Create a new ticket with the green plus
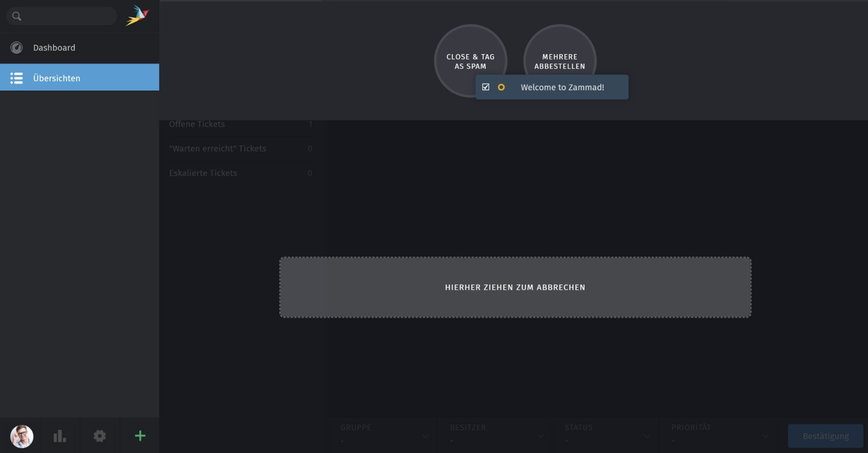This screenshot has width=868, height=453. tap(140, 436)
